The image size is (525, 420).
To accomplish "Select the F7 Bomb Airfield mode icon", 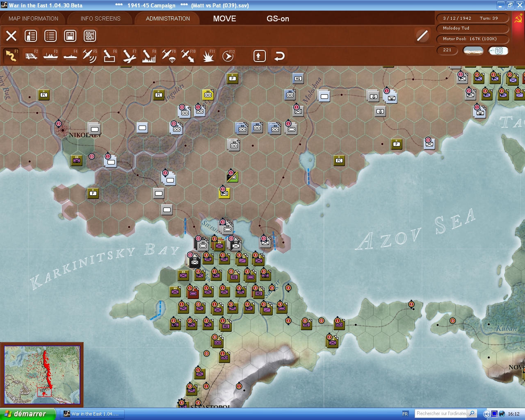I will pyautogui.click(x=129, y=56).
